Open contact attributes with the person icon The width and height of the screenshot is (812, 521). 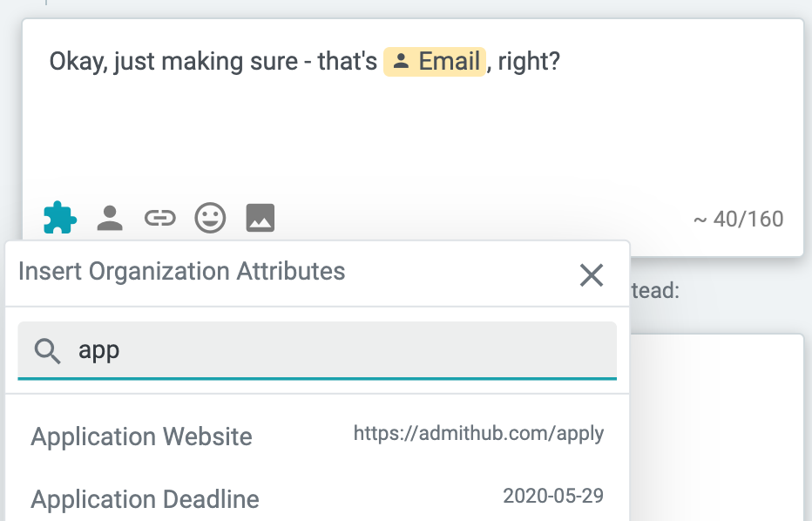coord(110,217)
